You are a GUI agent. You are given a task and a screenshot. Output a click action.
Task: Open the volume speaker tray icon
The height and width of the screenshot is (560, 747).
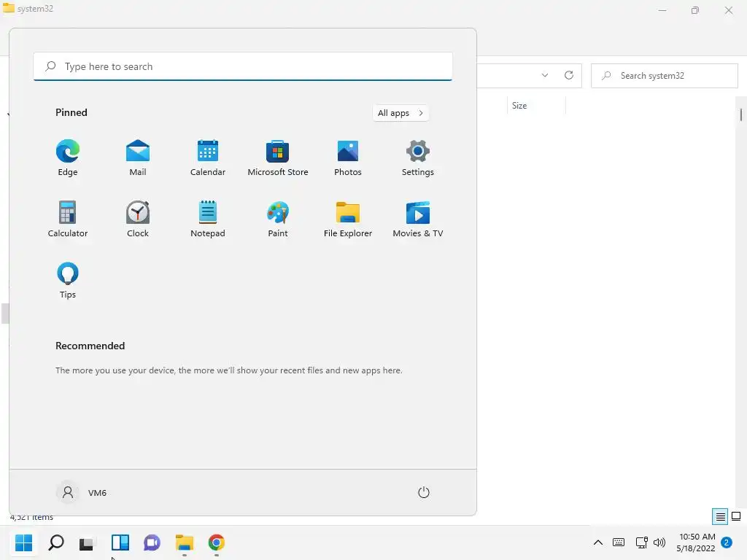[x=659, y=542]
